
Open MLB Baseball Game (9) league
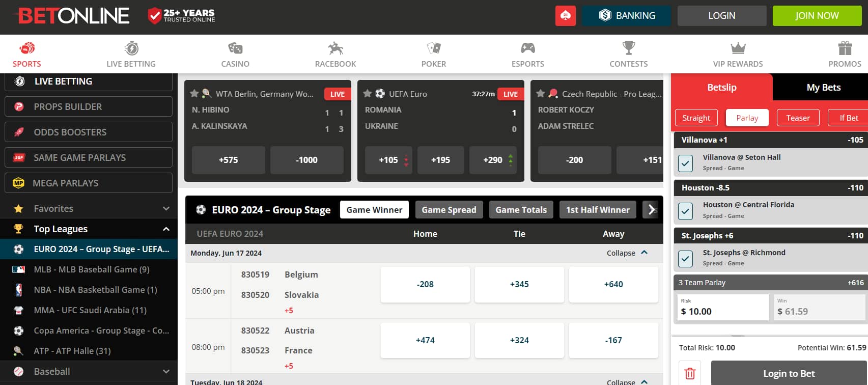pyautogui.click(x=89, y=269)
